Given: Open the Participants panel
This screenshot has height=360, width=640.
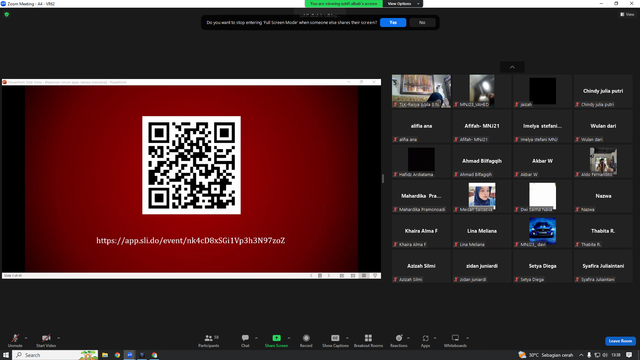Looking at the screenshot, I should [209, 340].
